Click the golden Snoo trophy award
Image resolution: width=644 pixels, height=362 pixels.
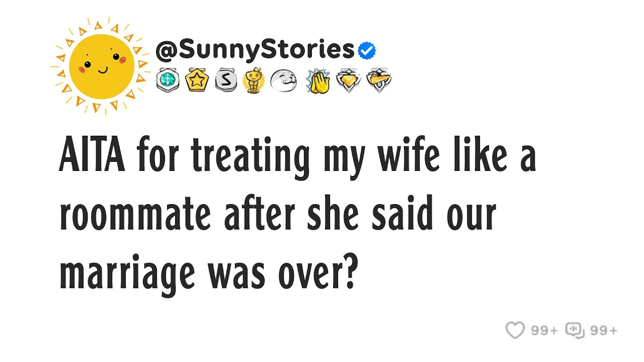(253, 80)
